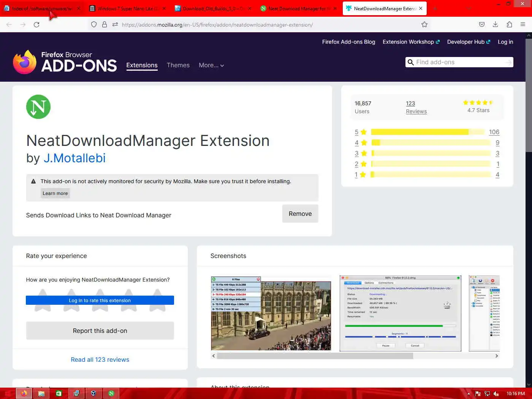Close the Windows 7 Super Nano Lite tab
The height and width of the screenshot is (399, 532).
[164, 8]
